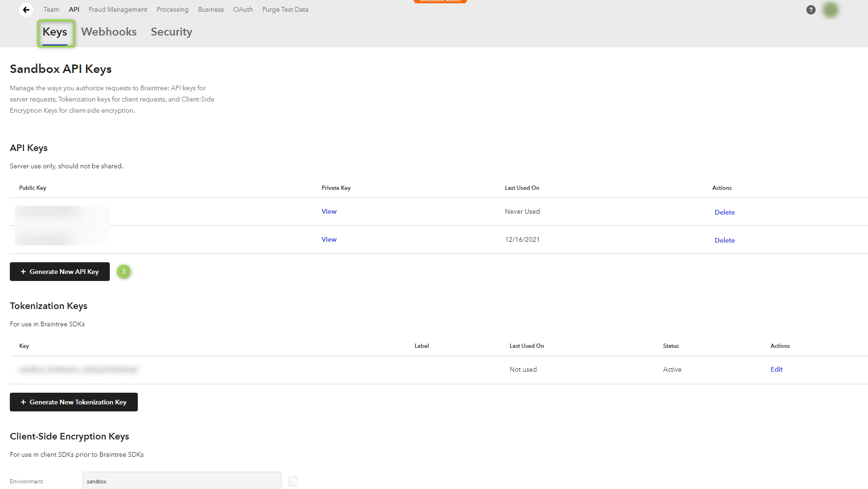Open the API menu

click(74, 9)
